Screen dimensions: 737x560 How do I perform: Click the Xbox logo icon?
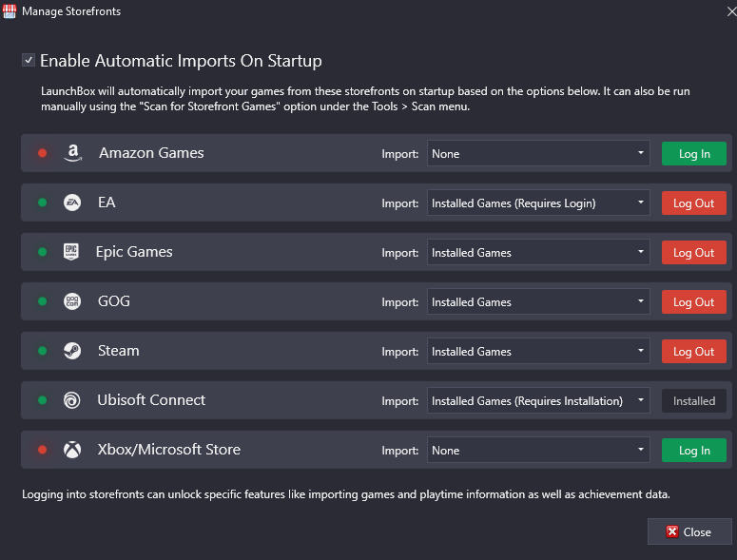(72, 450)
